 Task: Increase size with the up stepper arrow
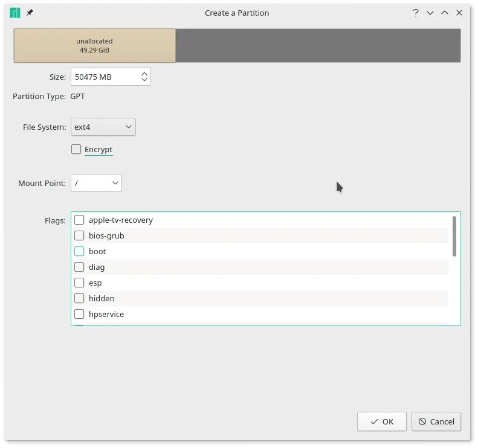[144, 74]
